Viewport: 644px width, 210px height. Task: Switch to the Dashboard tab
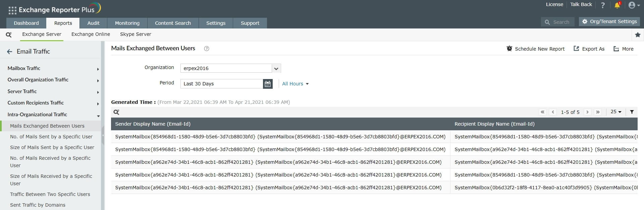pyautogui.click(x=26, y=23)
